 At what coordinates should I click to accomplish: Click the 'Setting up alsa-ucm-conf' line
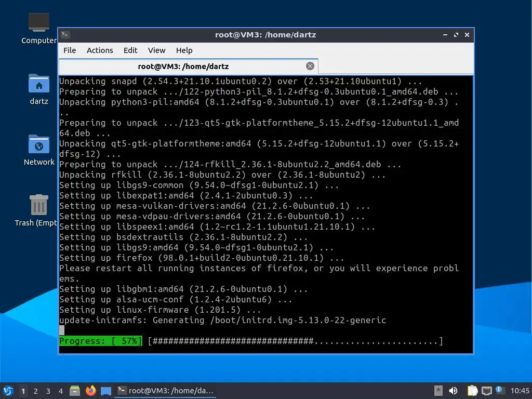[176, 299]
